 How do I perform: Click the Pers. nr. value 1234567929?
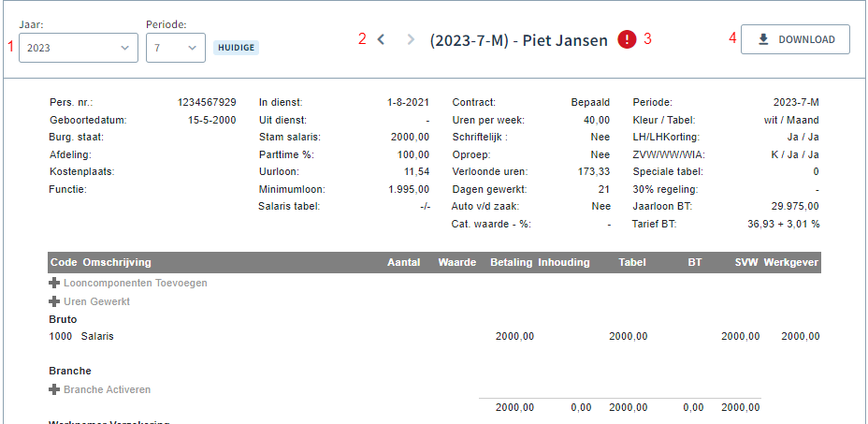click(x=206, y=102)
